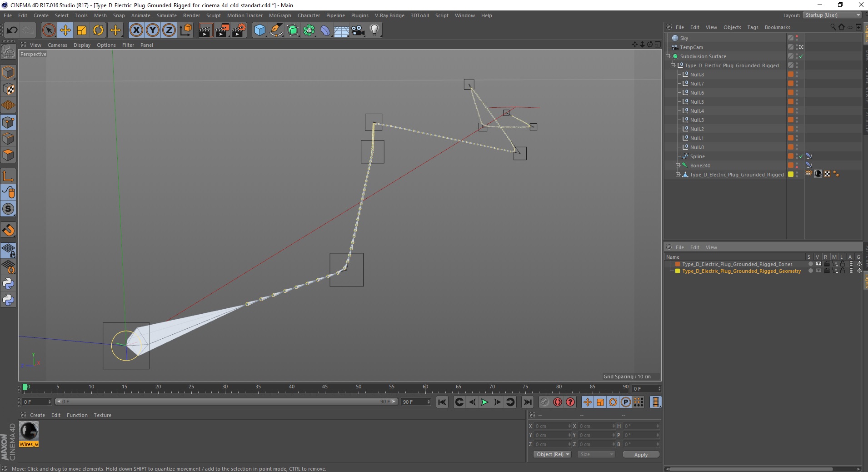
Task: Toggle Spline enable checkmark
Action: point(801,156)
